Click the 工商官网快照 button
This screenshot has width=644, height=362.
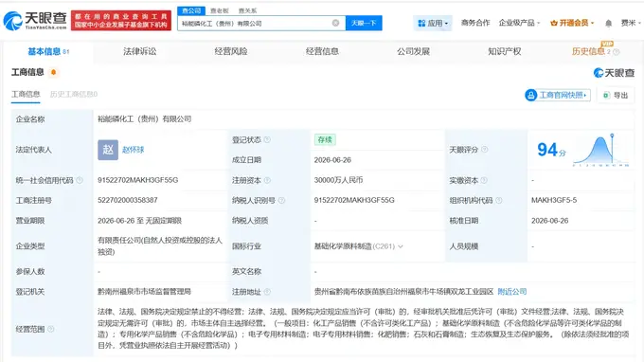[x=557, y=96]
